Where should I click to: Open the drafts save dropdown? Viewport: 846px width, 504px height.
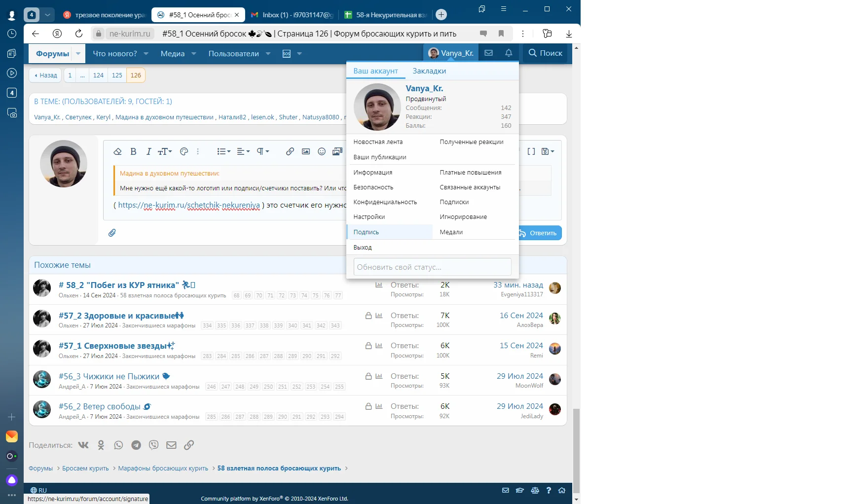pos(548,151)
